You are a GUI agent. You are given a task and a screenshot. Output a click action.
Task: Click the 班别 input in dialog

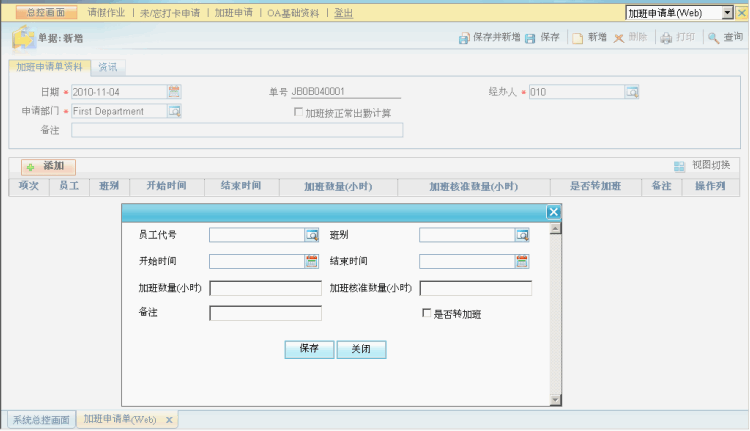pyautogui.click(x=467, y=235)
